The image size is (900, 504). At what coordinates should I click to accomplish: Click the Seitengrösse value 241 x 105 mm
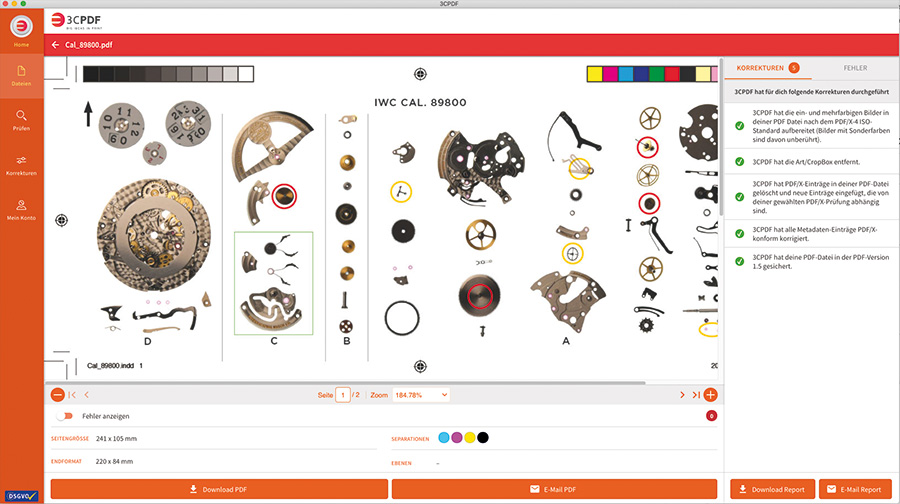point(116,439)
